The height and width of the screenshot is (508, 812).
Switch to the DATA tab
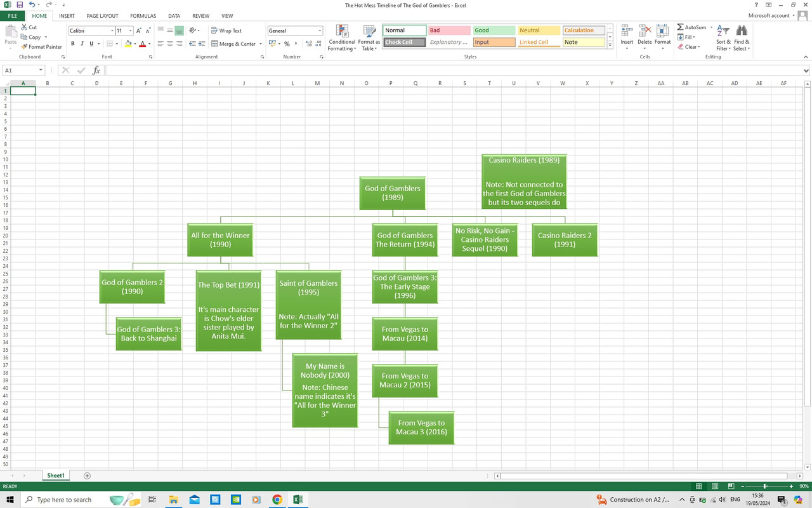pos(174,16)
